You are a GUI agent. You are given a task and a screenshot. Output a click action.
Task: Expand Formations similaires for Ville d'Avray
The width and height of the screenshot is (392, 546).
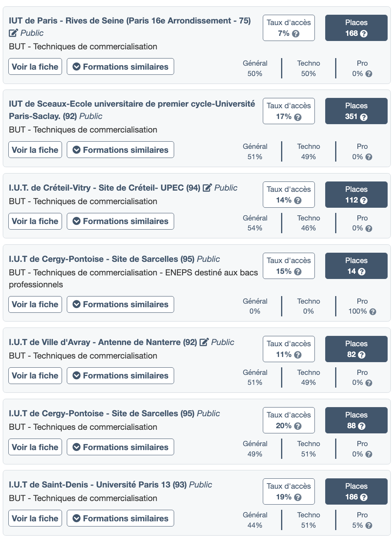tap(120, 376)
